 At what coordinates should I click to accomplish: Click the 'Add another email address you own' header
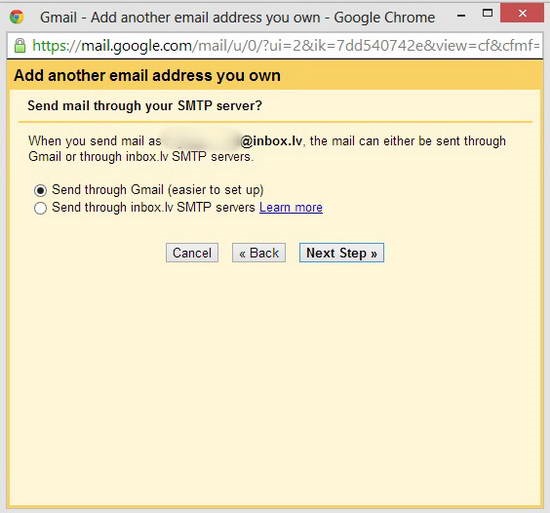147,75
